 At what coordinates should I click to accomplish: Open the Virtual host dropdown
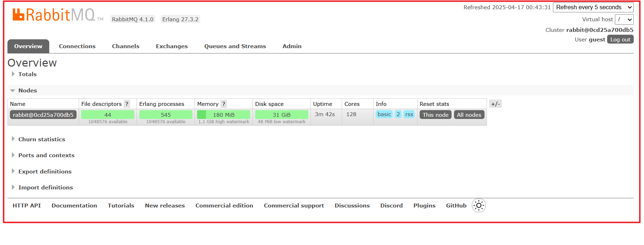pos(624,19)
